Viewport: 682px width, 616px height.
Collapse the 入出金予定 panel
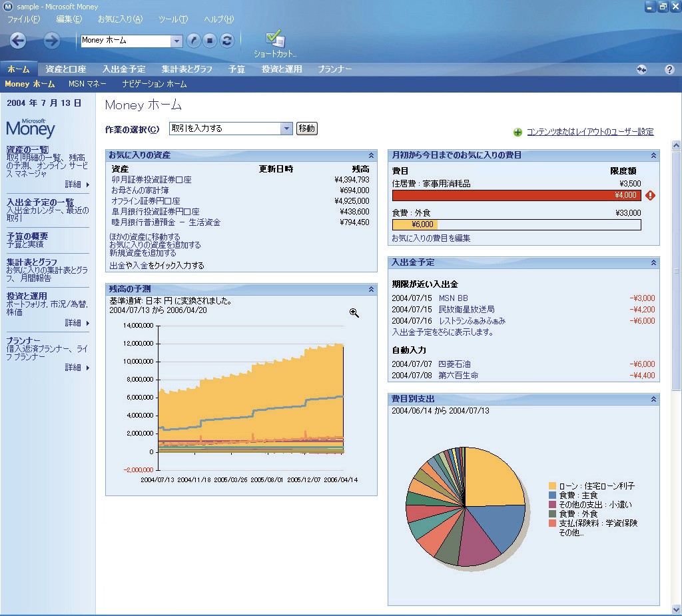(x=653, y=263)
